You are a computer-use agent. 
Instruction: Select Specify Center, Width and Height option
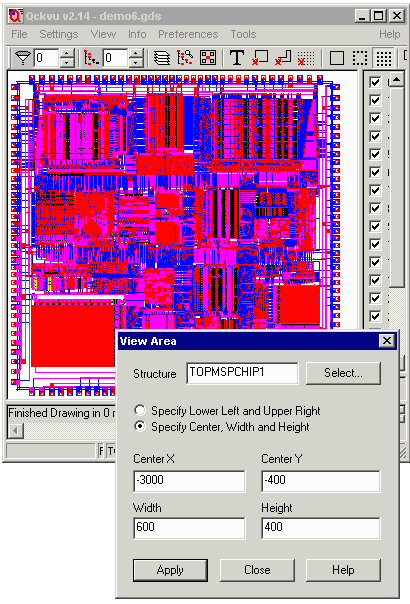tap(140, 426)
